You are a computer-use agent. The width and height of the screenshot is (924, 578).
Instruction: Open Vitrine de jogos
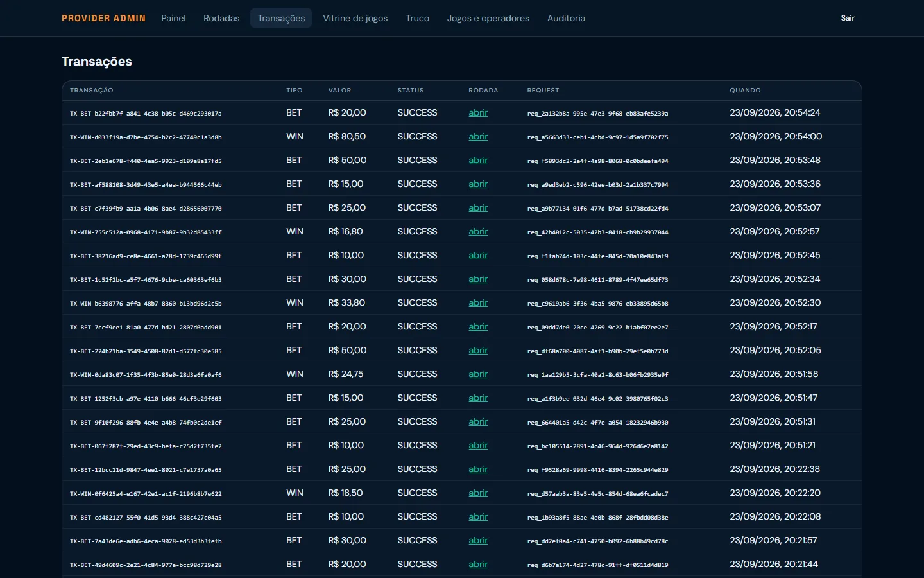coord(355,18)
